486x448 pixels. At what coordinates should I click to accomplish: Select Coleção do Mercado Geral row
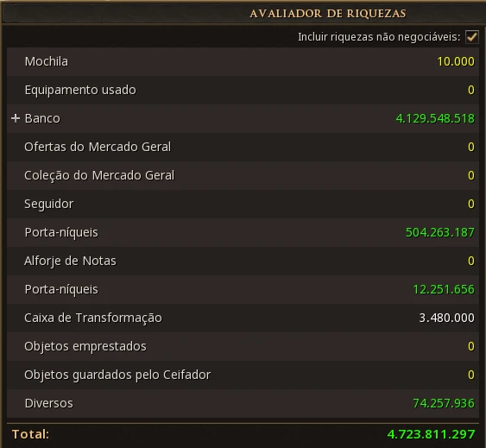click(x=243, y=176)
